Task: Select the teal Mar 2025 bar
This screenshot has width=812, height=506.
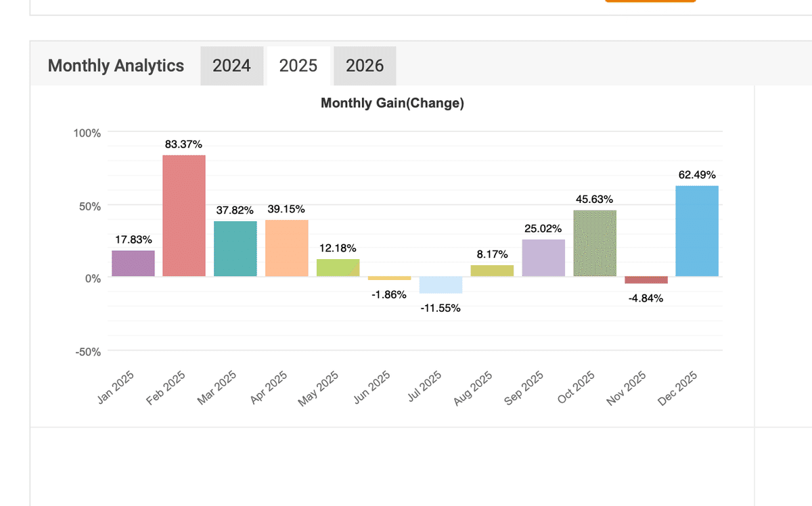Action: click(235, 248)
